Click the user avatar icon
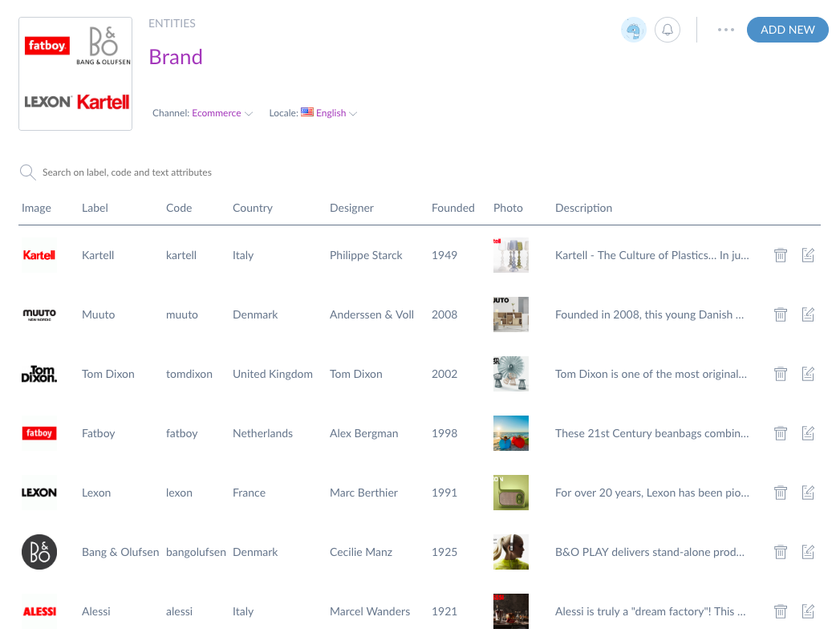Viewport: 840px width, 641px height. 634,30
